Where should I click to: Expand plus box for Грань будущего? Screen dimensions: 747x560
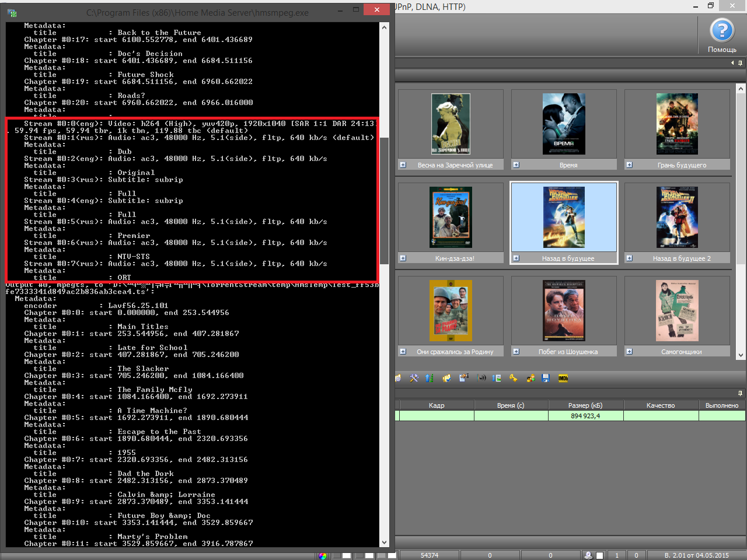pos(629,165)
